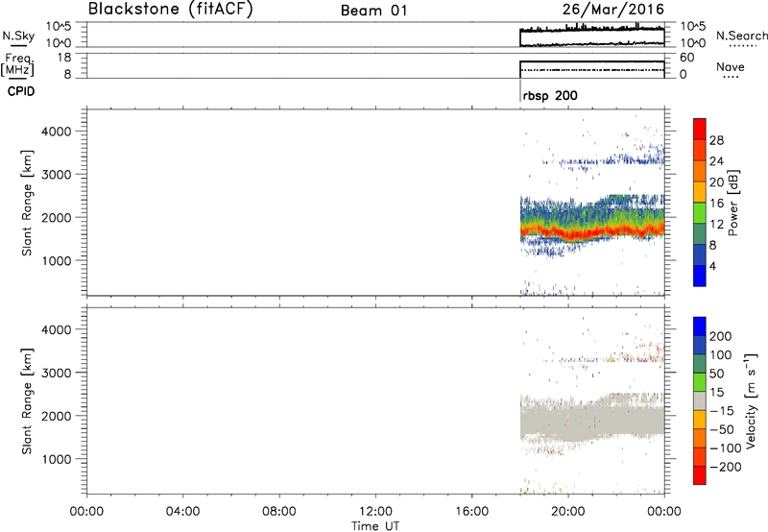
Task: Click the 3000 km tick on the power panel
Action: click(x=57, y=175)
